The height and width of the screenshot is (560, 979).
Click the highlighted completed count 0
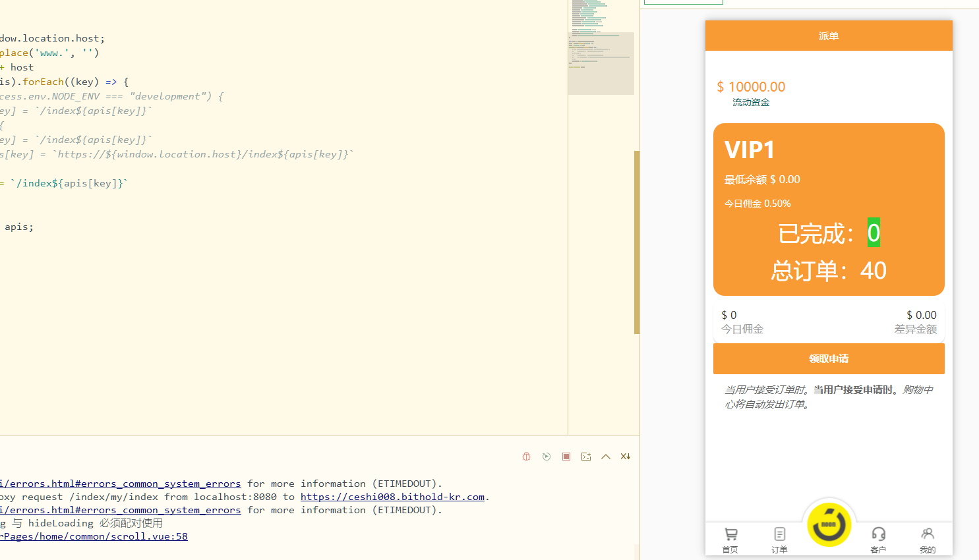pyautogui.click(x=874, y=233)
